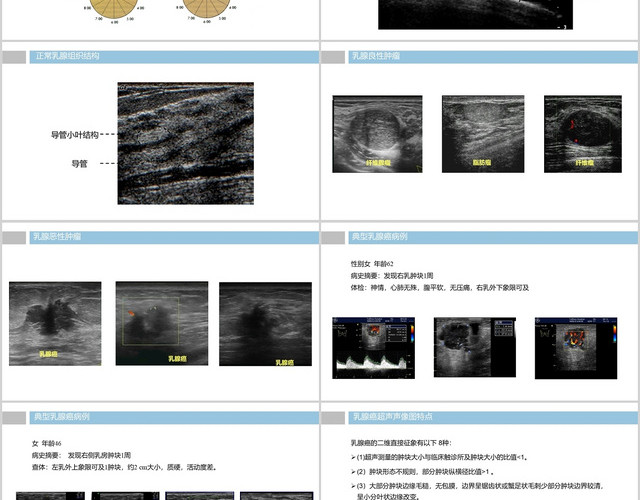Click bullet (2) 肿块形态不规则
640x500 pixels.
(422, 471)
